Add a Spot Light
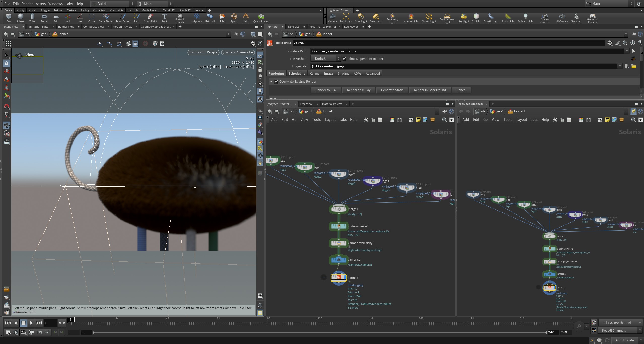Screen dimensions: 644x344 [x=361, y=18]
